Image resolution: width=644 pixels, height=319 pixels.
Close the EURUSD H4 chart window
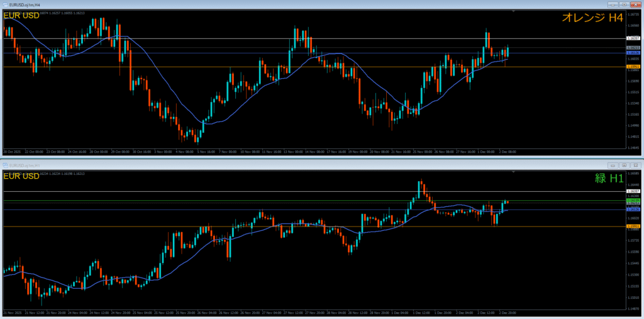point(636,5)
